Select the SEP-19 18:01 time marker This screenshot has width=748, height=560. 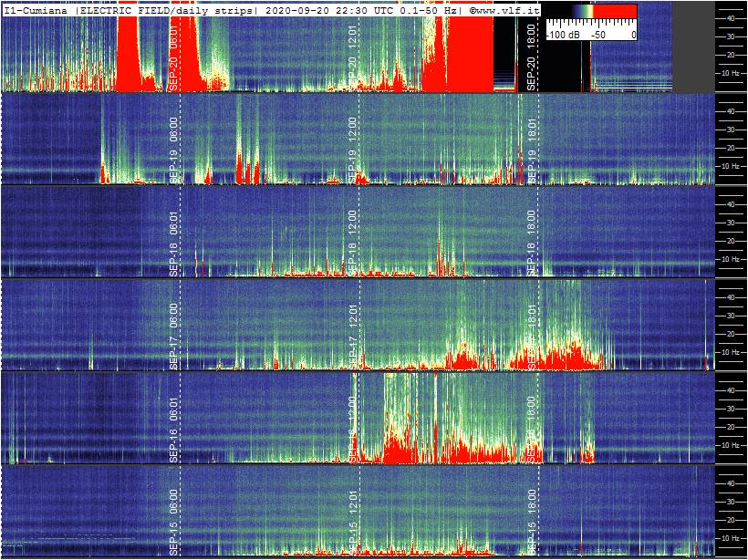click(532, 150)
